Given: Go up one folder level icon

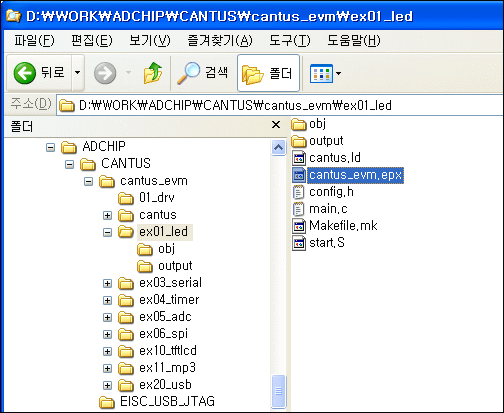Looking at the screenshot, I should (153, 72).
